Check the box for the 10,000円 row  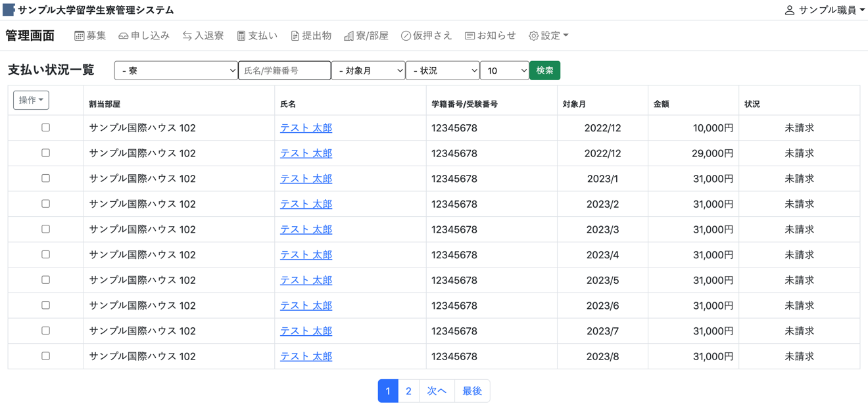coord(45,128)
